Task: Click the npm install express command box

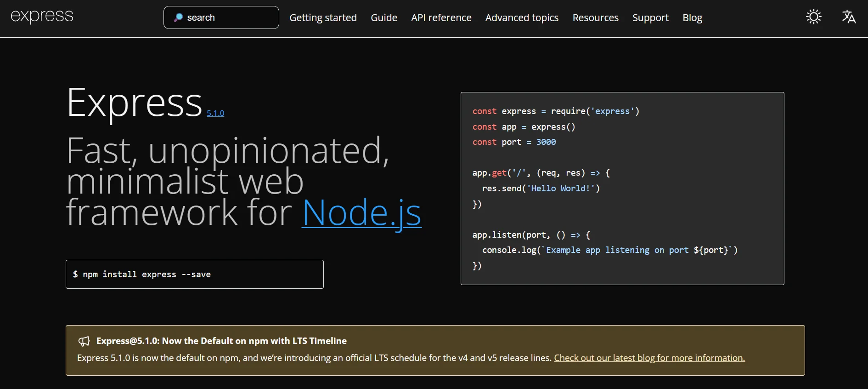Action: click(x=195, y=275)
